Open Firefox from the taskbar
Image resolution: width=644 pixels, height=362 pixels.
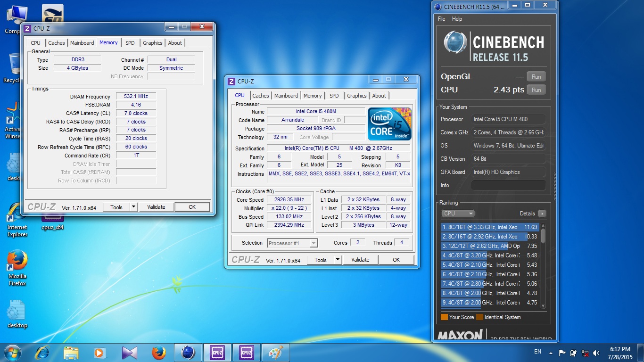[x=159, y=353]
